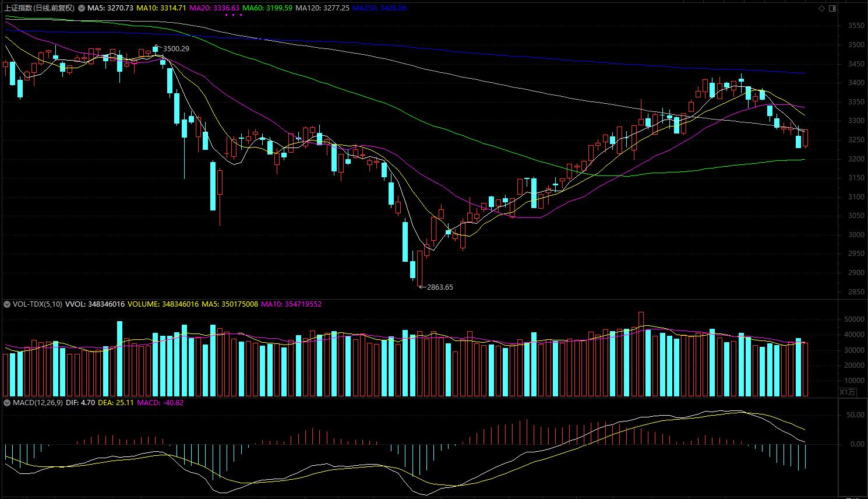
Task: Click the three magenta dots under MA20
Action: (x=233, y=15)
